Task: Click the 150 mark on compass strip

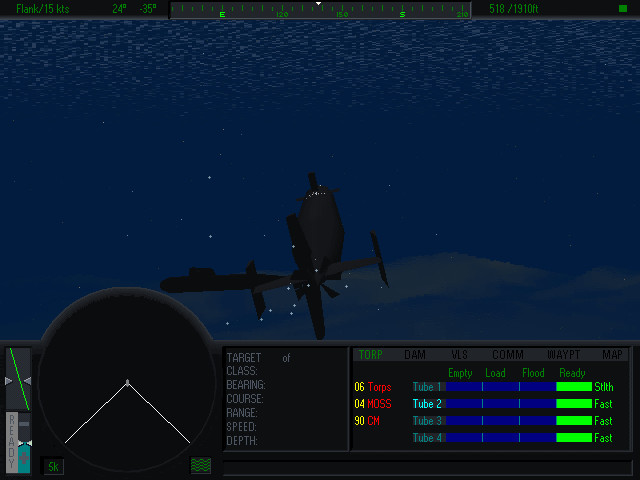Action: pyautogui.click(x=342, y=14)
